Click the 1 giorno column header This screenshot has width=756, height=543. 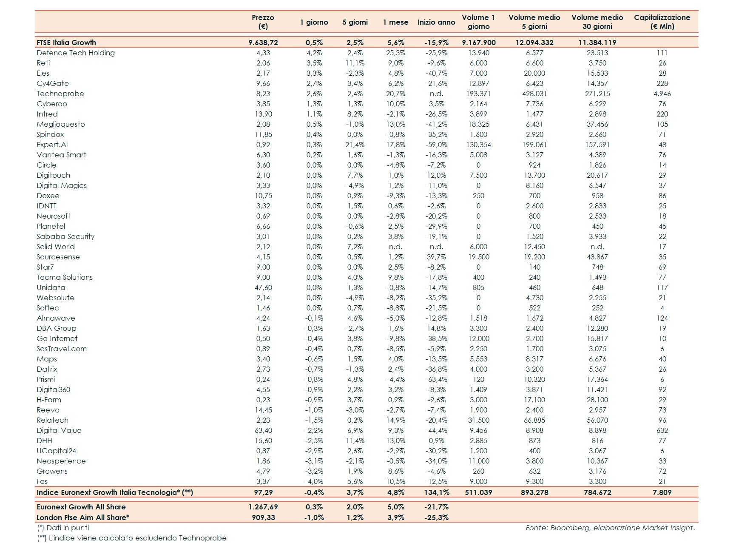click(314, 22)
